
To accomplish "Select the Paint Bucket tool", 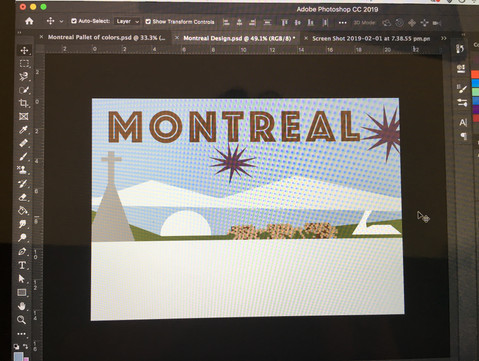I will (x=23, y=211).
